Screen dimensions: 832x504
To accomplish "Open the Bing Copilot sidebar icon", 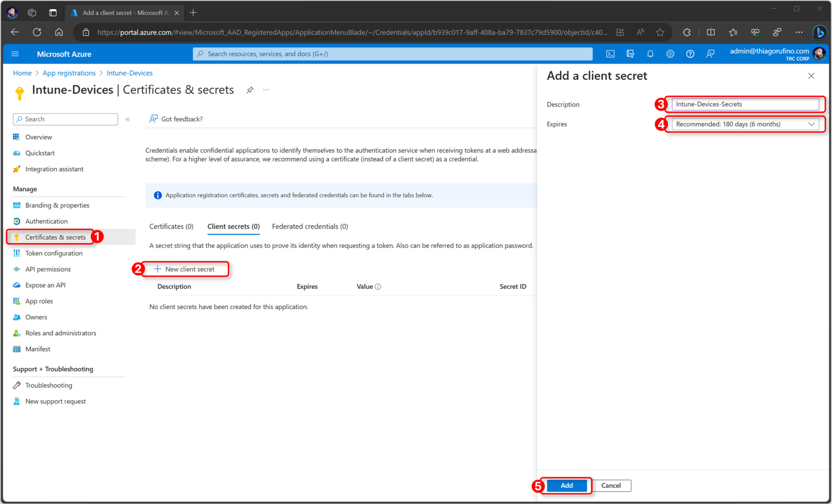I will (x=820, y=32).
